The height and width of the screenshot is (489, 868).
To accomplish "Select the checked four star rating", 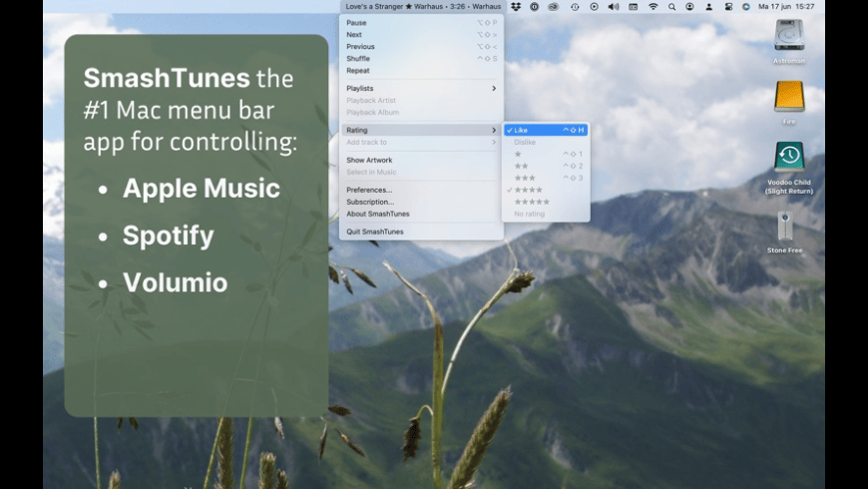I will tap(546, 190).
